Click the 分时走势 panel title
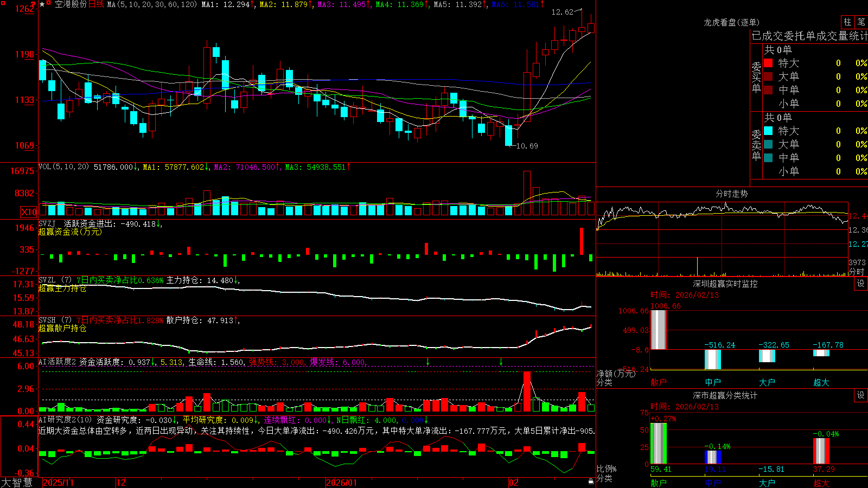 point(731,194)
